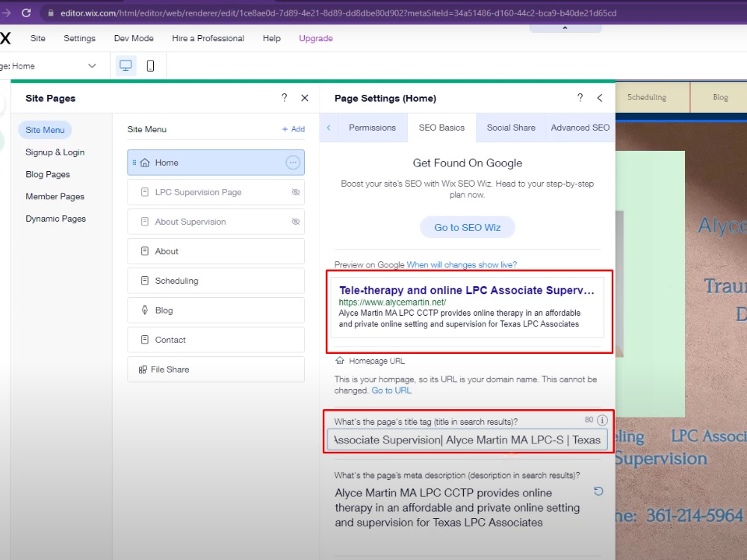This screenshot has width=747, height=560.
Task: Switch to the Advanced SEO tab
Action: click(x=580, y=128)
